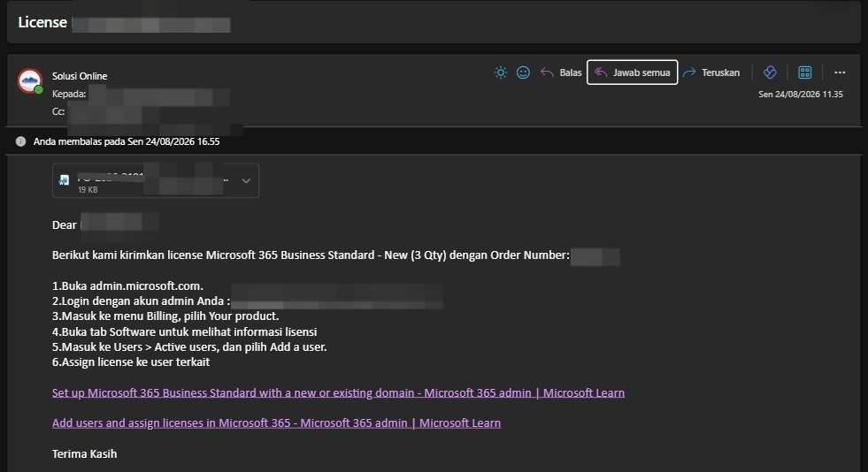Forward the email with Teruskan
The image size is (868, 472).
pyautogui.click(x=711, y=72)
